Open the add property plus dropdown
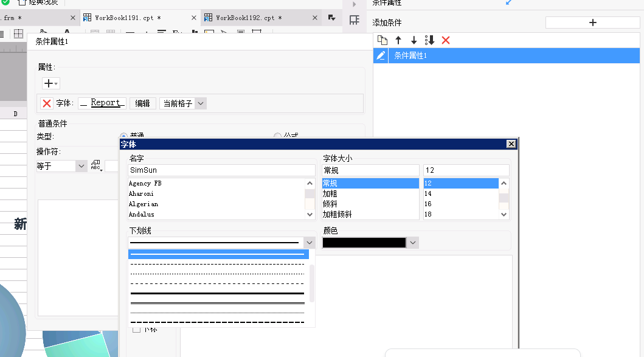This screenshot has height=357, width=644. tap(50, 83)
